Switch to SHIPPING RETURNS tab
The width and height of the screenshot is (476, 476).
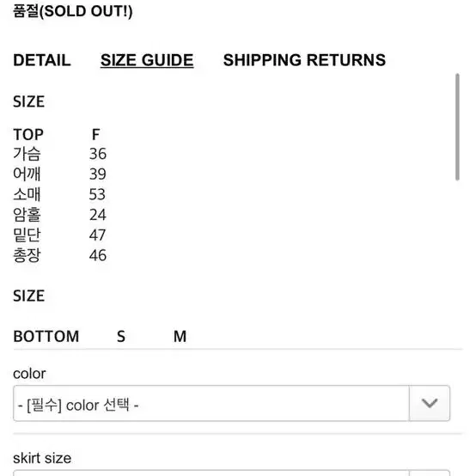(304, 60)
